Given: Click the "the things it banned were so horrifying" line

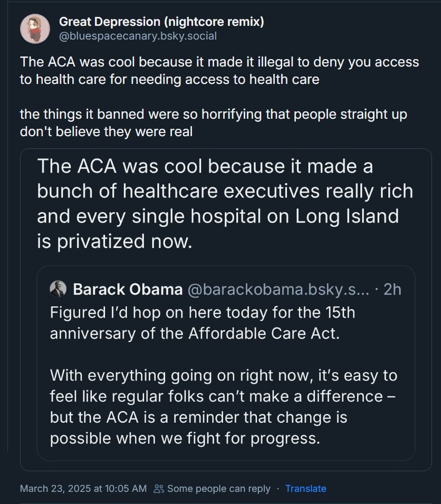Looking at the screenshot, I should click(213, 115).
